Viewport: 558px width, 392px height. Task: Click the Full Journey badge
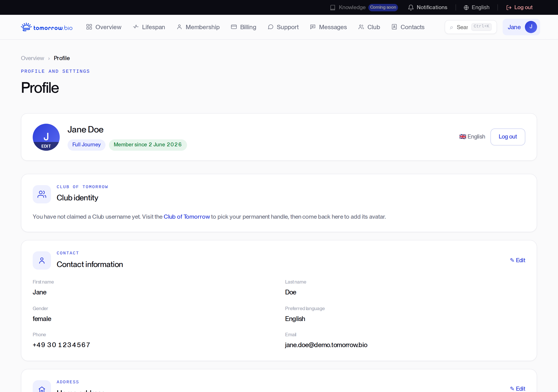click(x=87, y=145)
